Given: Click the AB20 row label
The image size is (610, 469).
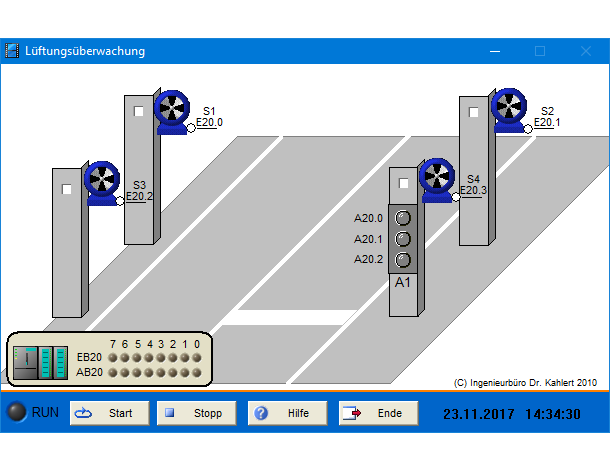Looking at the screenshot, I should click(89, 372).
